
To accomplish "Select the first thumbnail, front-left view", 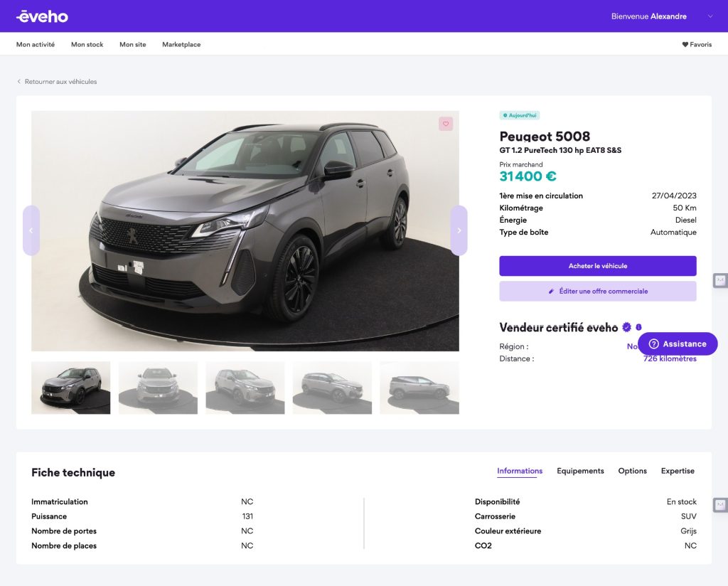I will pyautogui.click(x=71, y=388).
